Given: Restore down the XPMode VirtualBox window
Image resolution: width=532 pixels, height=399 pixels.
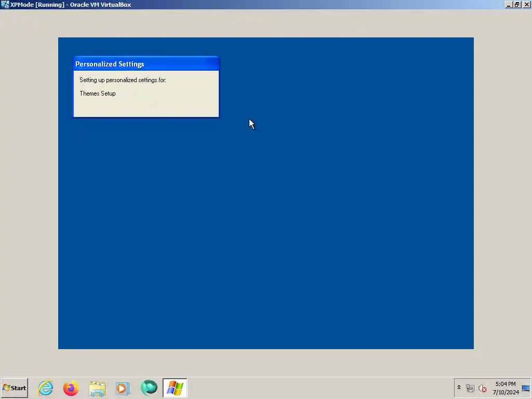Looking at the screenshot, I should tap(517, 5).
